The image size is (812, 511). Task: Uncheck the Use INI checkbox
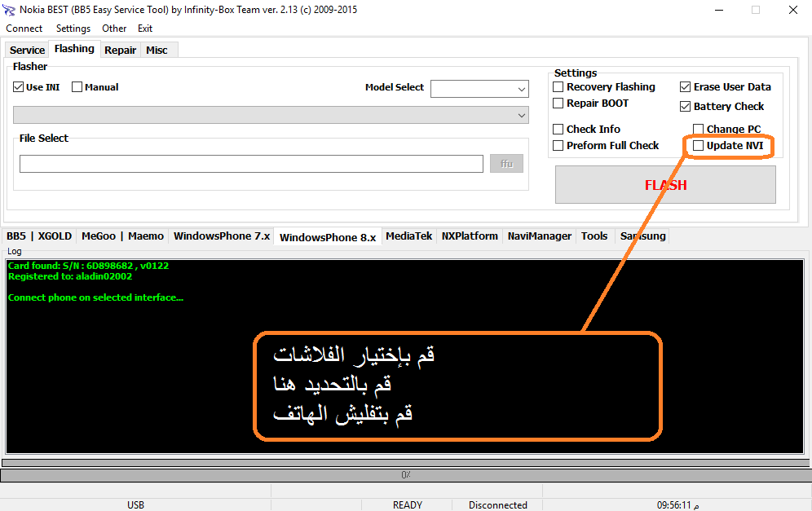[19, 87]
